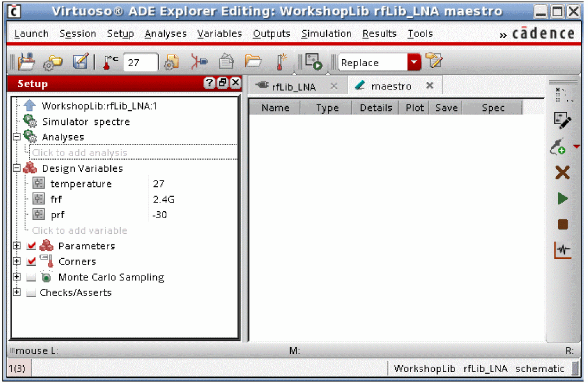588x383 pixels.
Task: Click the 2.4G value of frf
Action: click(x=164, y=200)
